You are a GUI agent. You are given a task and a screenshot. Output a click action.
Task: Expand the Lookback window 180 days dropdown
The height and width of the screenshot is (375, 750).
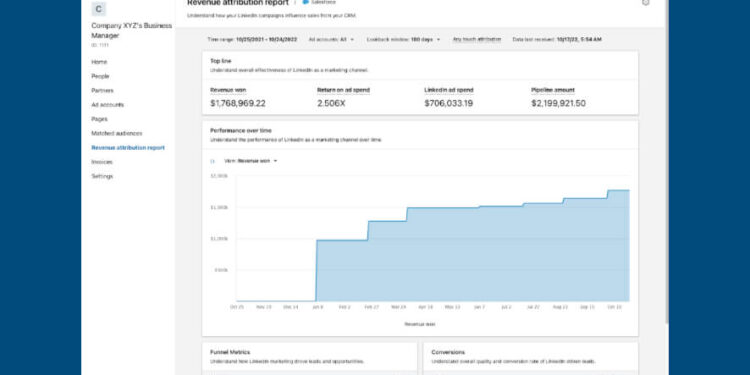pyautogui.click(x=403, y=40)
